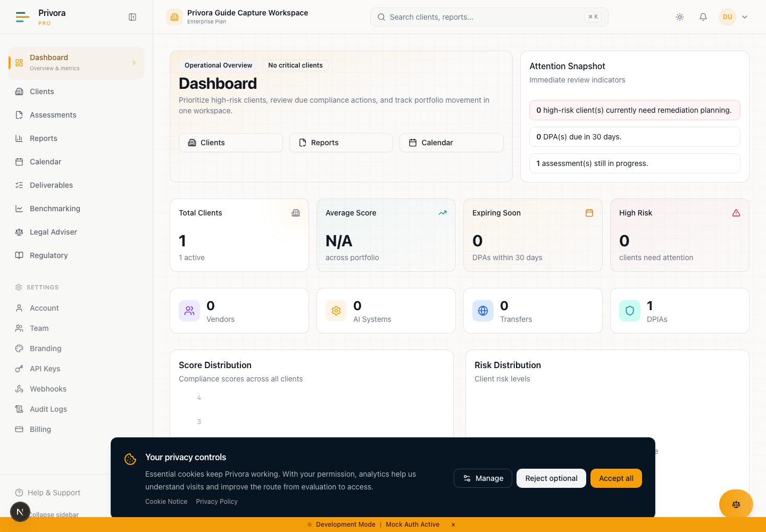Click the High Risk warning triangle icon
The width and height of the screenshot is (766, 532).
736,213
